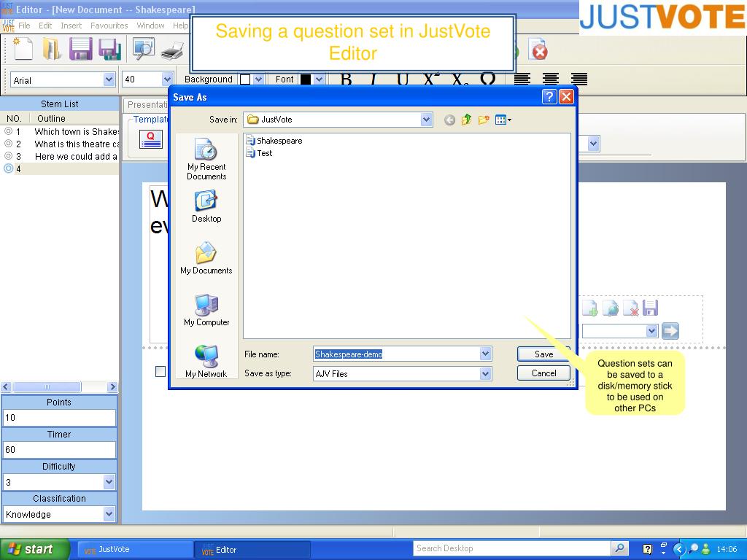Screen dimensions: 747x560
Task: Switch to Editor taskbar button
Action: [x=252, y=550]
